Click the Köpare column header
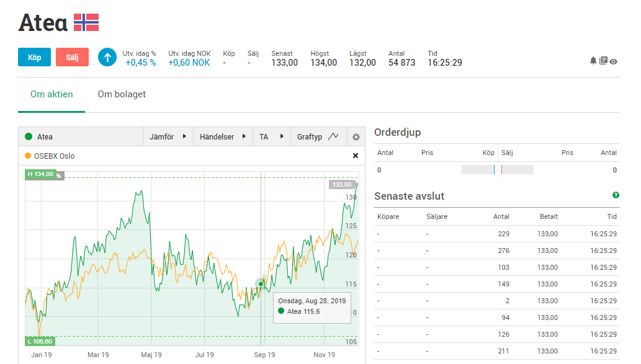 (388, 216)
